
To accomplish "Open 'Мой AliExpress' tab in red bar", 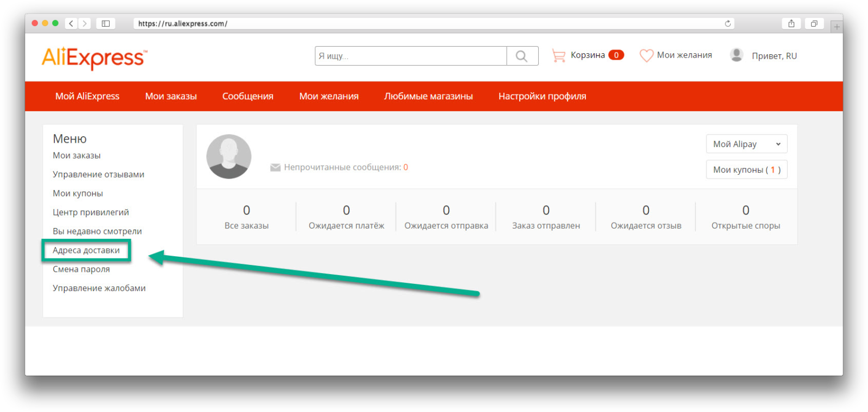I will [87, 96].
